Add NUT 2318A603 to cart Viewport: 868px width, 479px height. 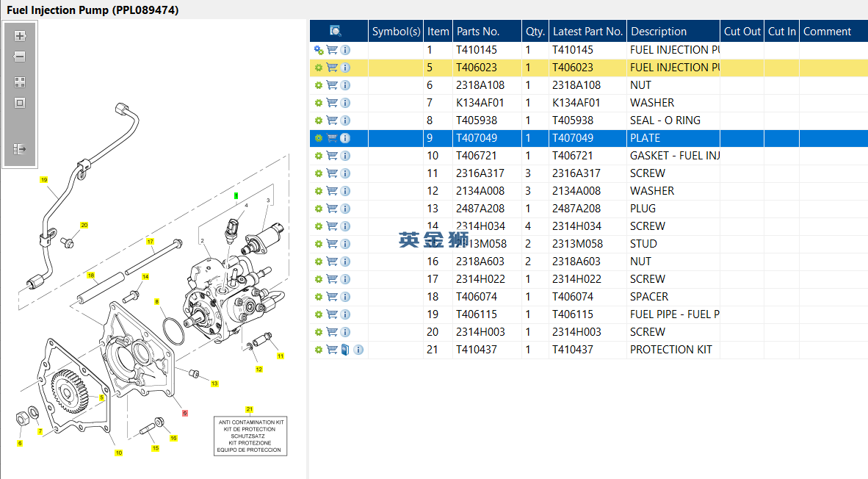(332, 262)
